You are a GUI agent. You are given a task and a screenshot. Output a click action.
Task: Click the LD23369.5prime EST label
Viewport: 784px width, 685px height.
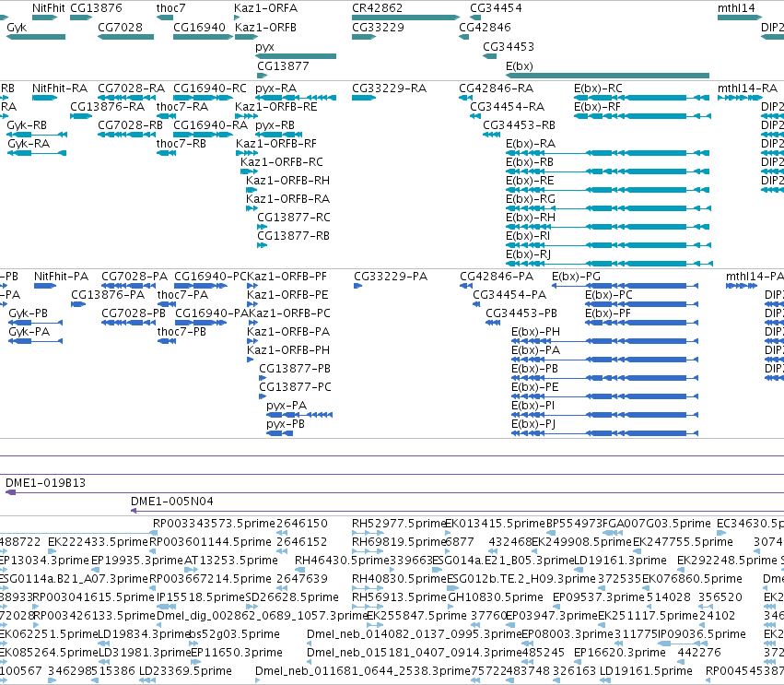point(185,671)
